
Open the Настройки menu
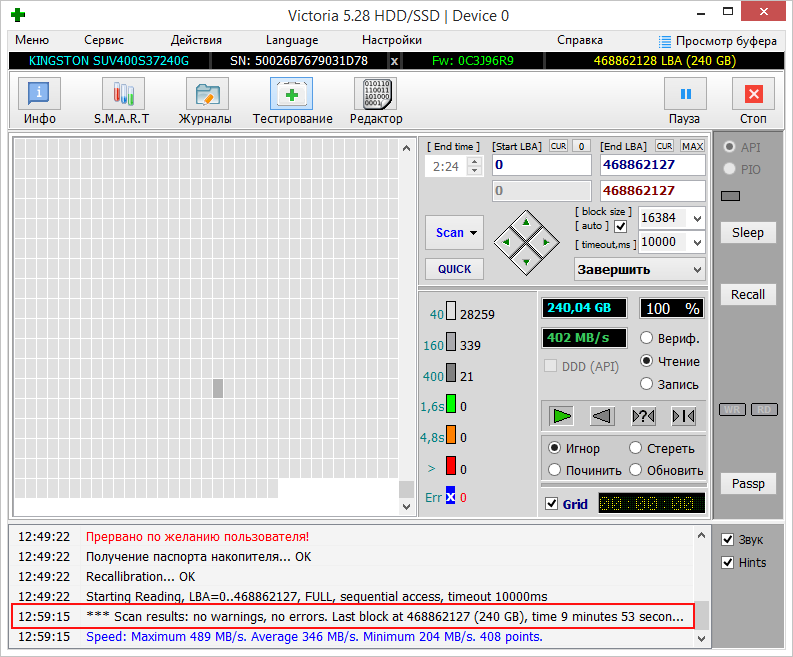(x=392, y=40)
